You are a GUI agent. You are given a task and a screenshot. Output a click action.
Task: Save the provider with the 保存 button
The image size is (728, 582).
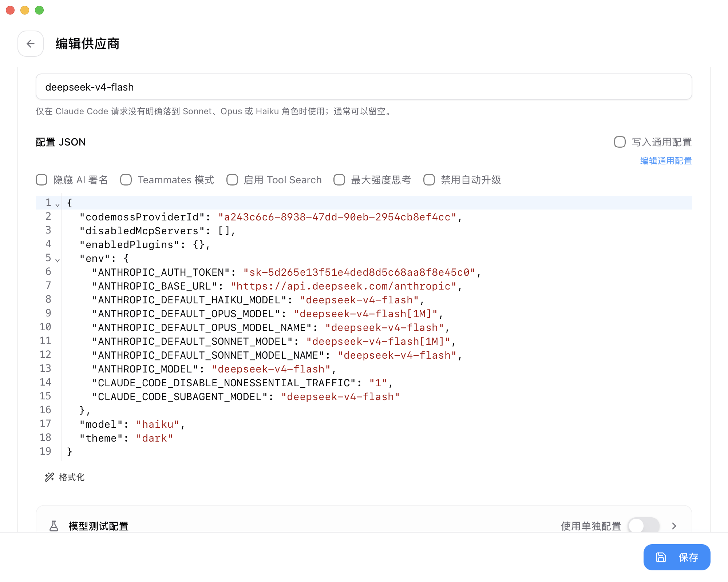click(x=677, y=557)
